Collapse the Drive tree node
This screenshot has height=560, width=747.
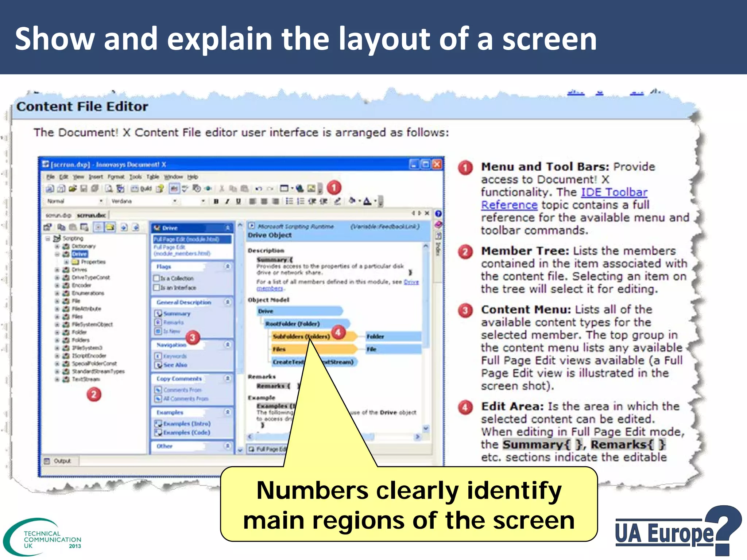pyautogui.click(x=57, y=254)
